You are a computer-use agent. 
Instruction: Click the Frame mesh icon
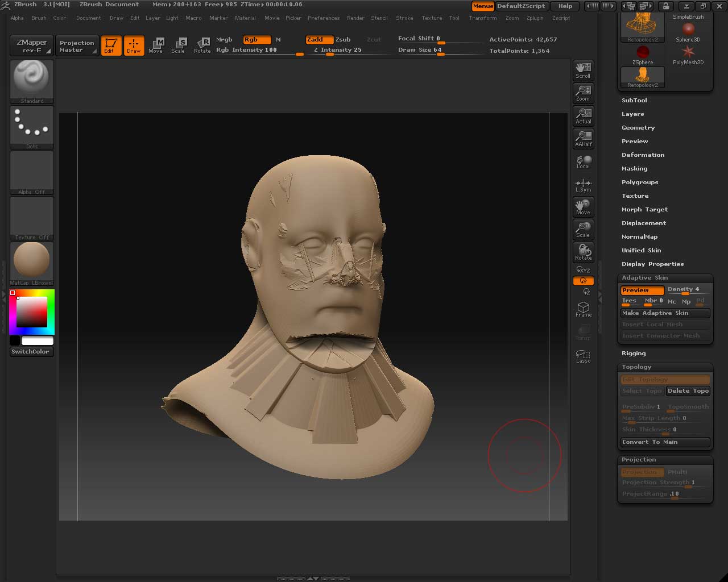pos(583,309)
